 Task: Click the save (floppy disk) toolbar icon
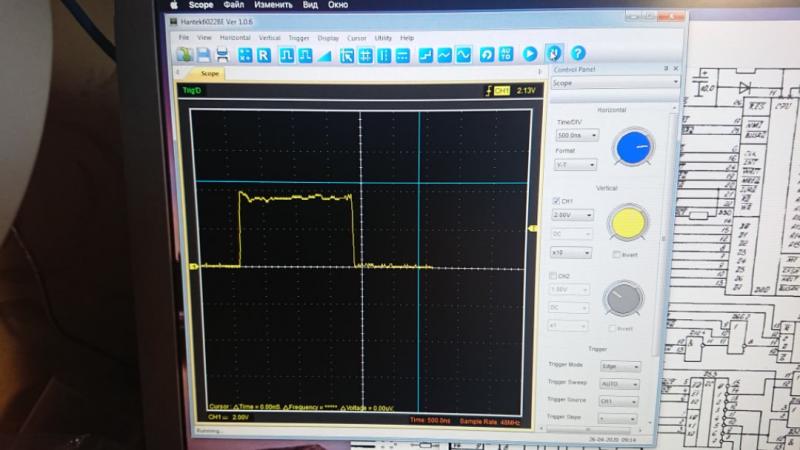pyautogui.click(x=203, y=55)
